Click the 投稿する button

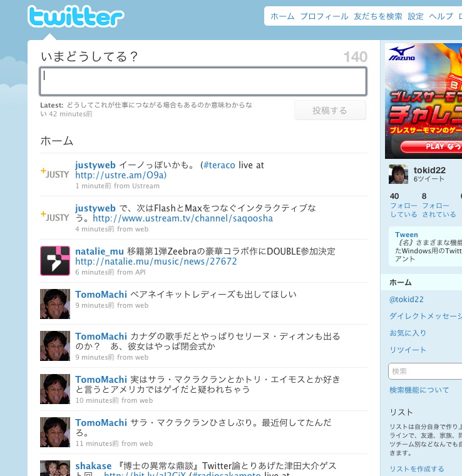(x=330, y=111)
